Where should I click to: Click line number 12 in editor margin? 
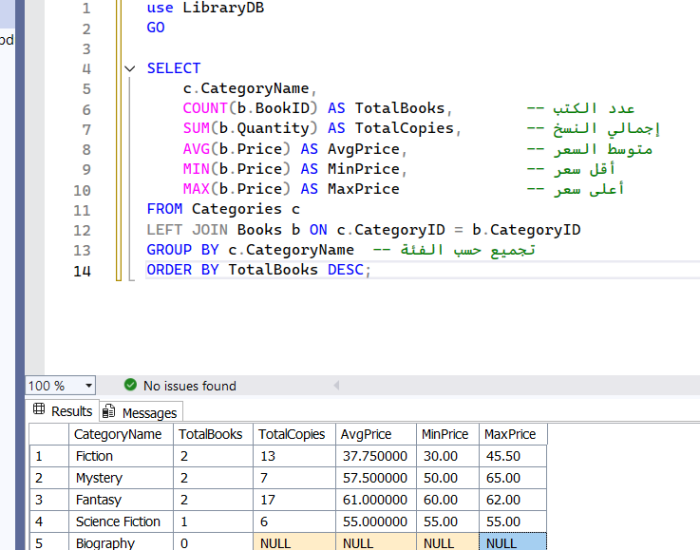[x=81, y=230]
